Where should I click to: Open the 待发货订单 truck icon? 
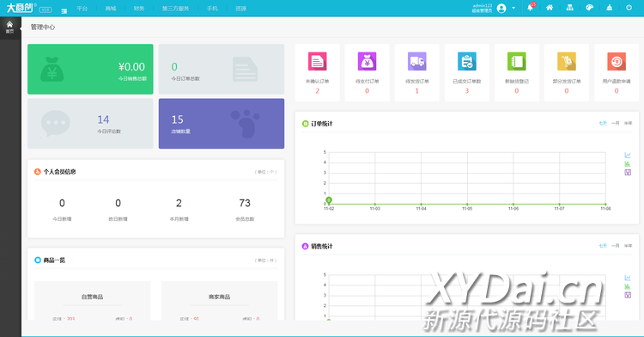coord(416,62)
